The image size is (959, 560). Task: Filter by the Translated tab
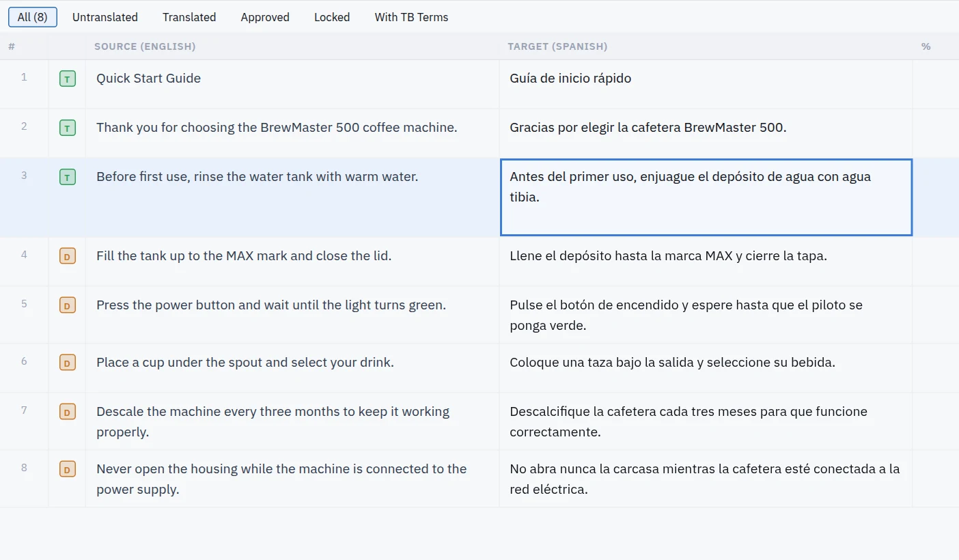pyautogui.click(x=189, y=17)
